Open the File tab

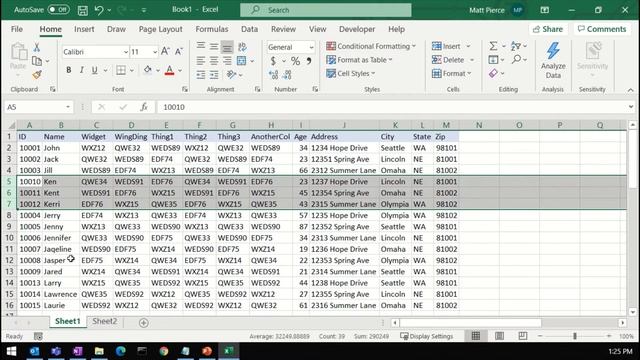[x=17, y=29]
